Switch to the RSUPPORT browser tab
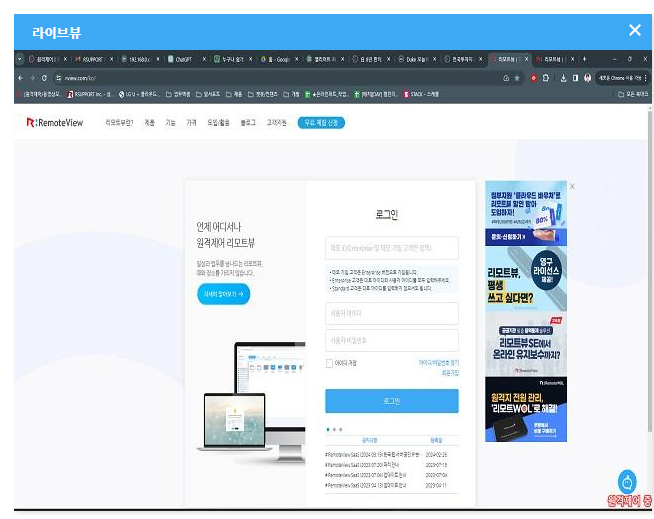Screen dimensions: 654x519 [92, 59]
